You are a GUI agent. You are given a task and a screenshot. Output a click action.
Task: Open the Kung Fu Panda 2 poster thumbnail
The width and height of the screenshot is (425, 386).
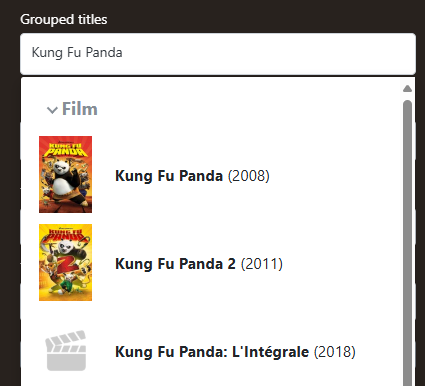point(65,262)
